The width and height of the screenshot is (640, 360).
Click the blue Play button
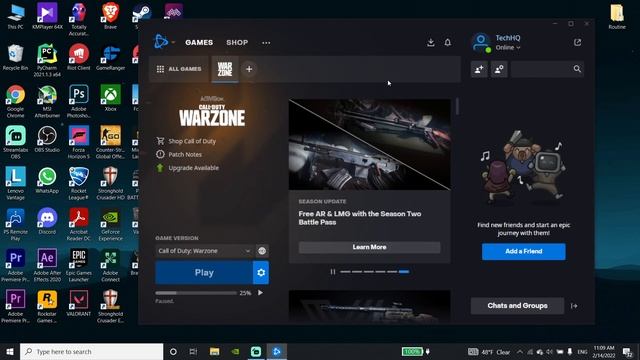(x=204, y=273)
